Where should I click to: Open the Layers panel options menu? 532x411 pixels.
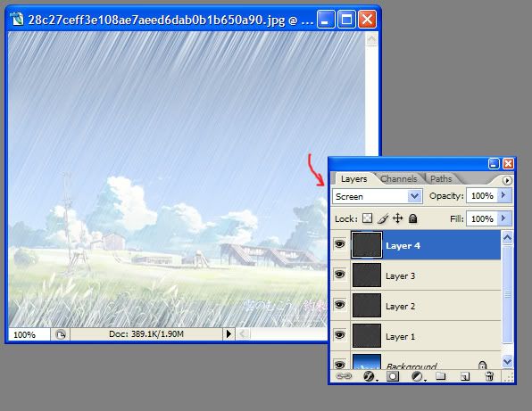[x=507, y=180]
